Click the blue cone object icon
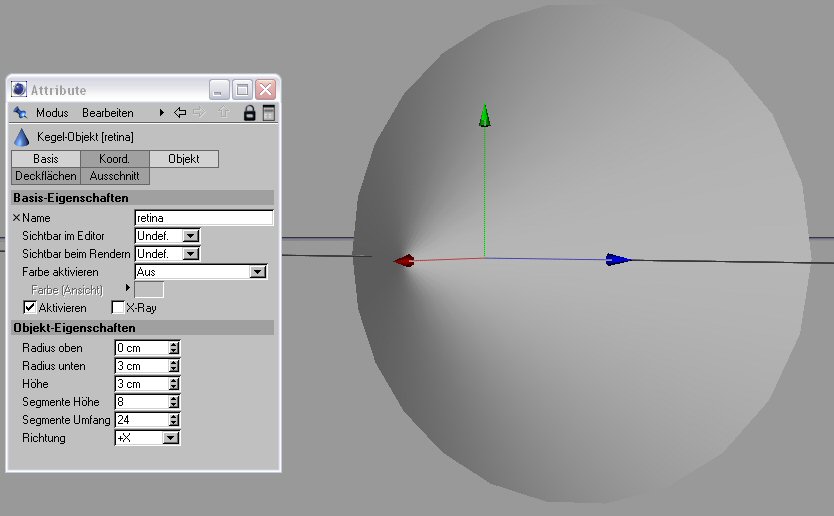Image resolution: width=834 pixels, height=516 pixels. (x=21, y=137)
